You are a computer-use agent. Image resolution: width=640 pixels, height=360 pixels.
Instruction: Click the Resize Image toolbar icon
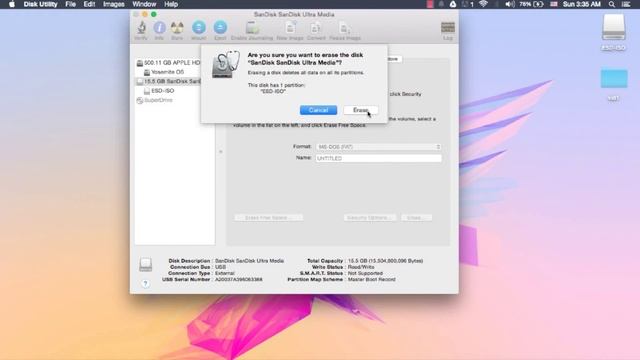tap(345, 27)
